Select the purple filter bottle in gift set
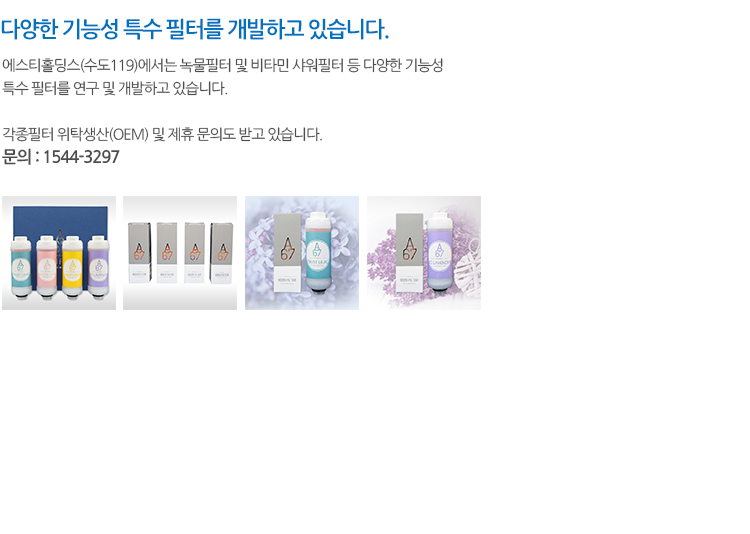The image size is (750, 534). tap(98, 267)
